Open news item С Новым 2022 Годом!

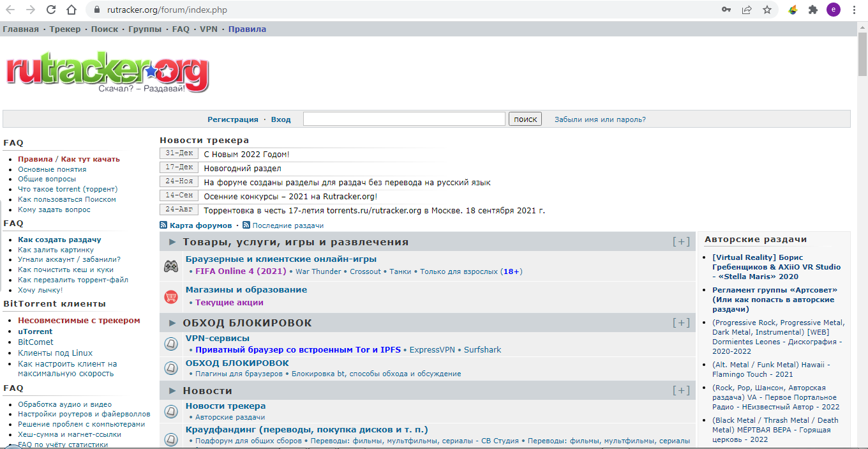click(246, 154)
